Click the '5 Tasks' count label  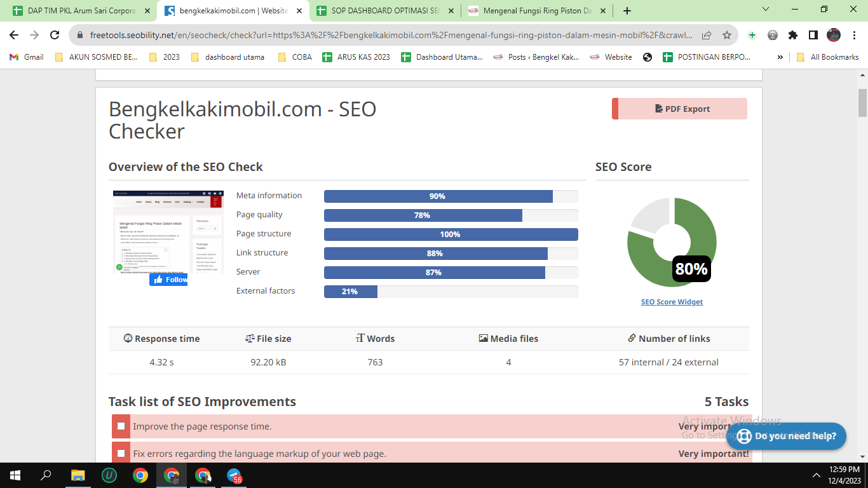726,402
